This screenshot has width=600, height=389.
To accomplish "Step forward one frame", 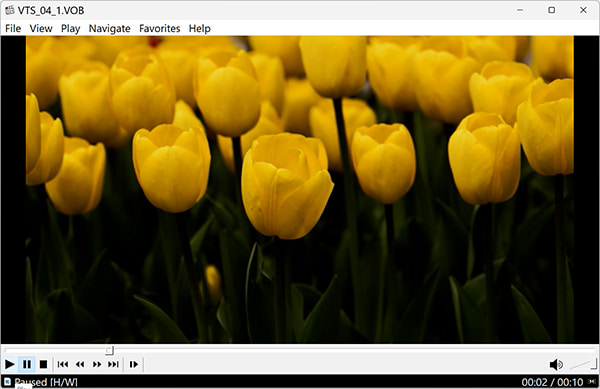I will tap(134, 364).
